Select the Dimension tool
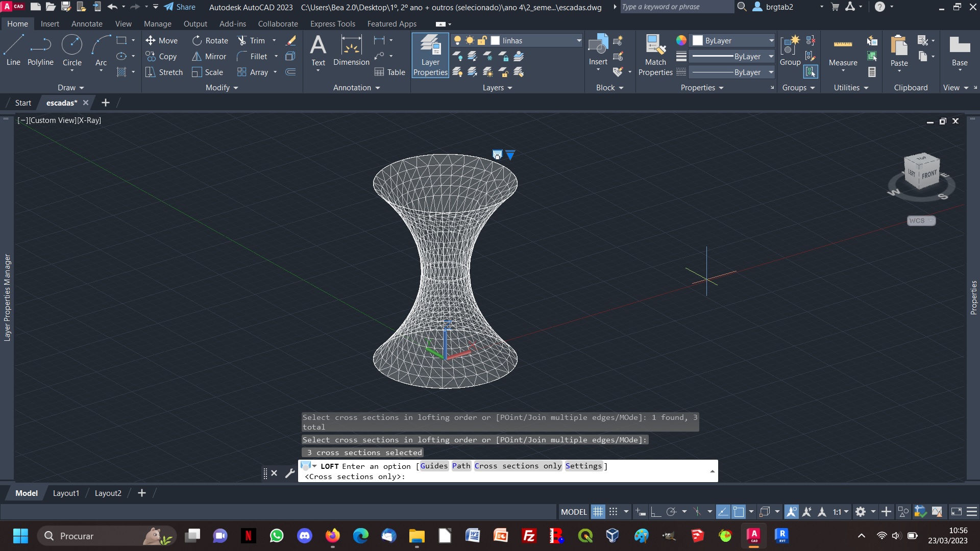Screen dimensions: 980x551 coord(351,51)
